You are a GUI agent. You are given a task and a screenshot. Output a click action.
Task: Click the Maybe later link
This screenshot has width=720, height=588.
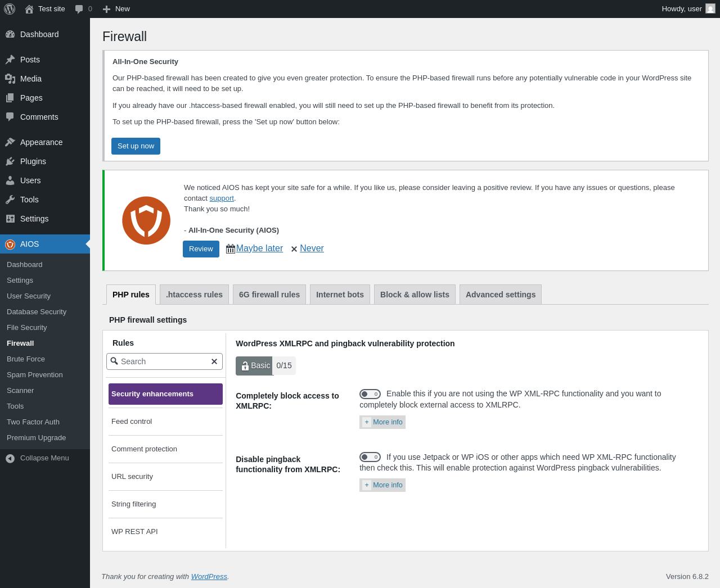click(259, 248)
